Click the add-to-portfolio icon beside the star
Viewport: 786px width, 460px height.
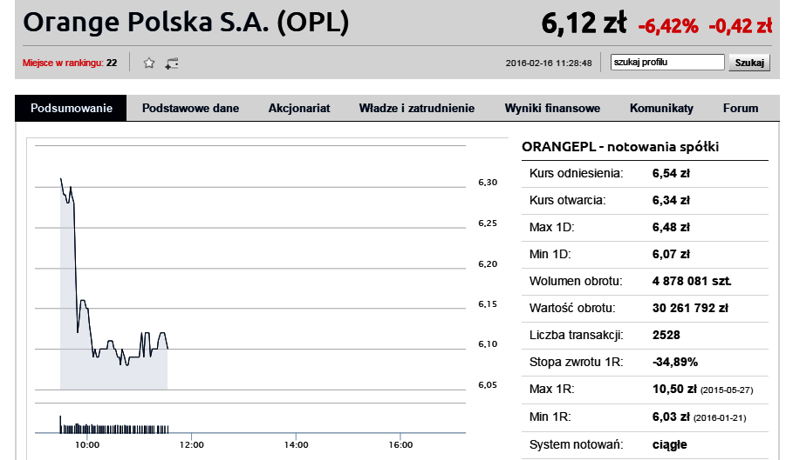pos(172,64)
